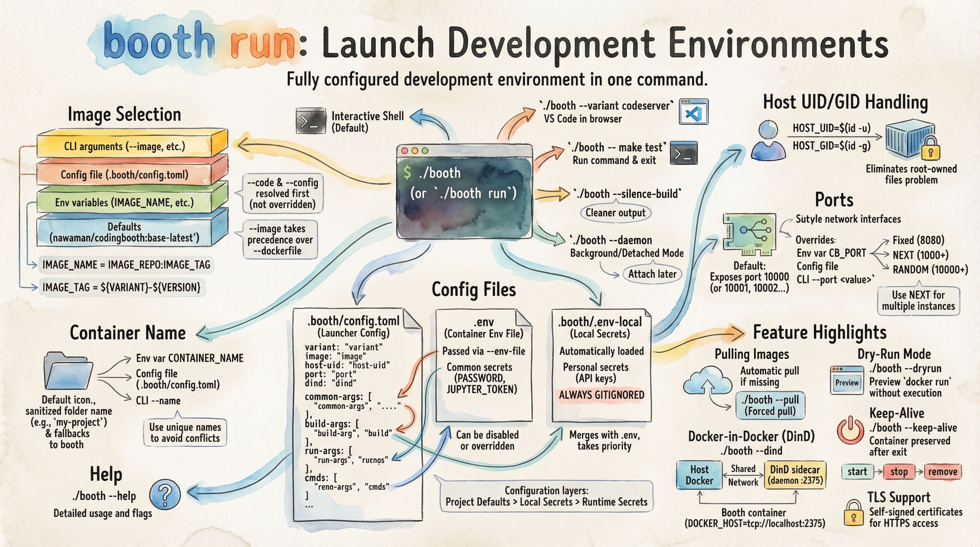Screen dimensions: 980x547
Task: Open the blue folder icon under Container Name
Action: (68, 370)
